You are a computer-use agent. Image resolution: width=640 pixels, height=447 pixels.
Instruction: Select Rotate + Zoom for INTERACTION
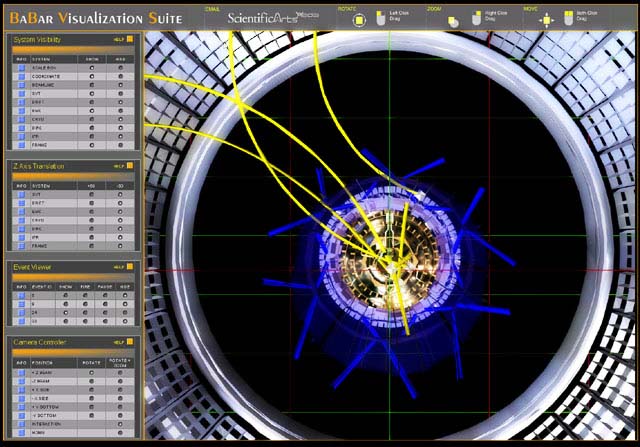[120, 424]
